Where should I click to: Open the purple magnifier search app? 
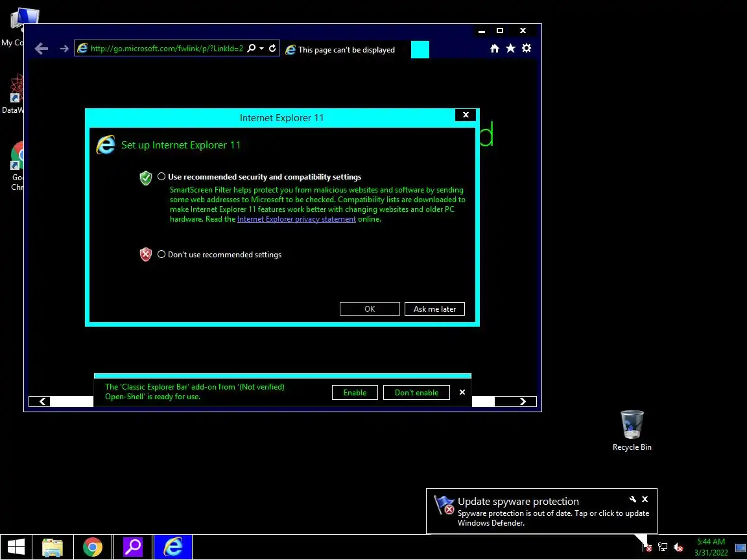coord(133,546)
